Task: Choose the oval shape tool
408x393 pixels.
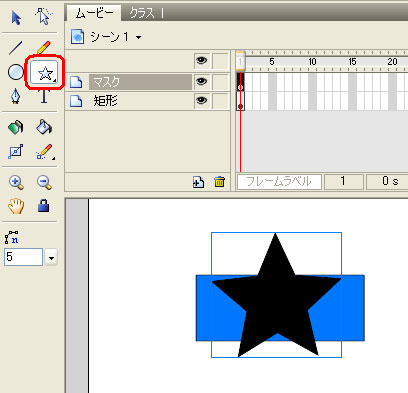Action: (x=15, y=72)
